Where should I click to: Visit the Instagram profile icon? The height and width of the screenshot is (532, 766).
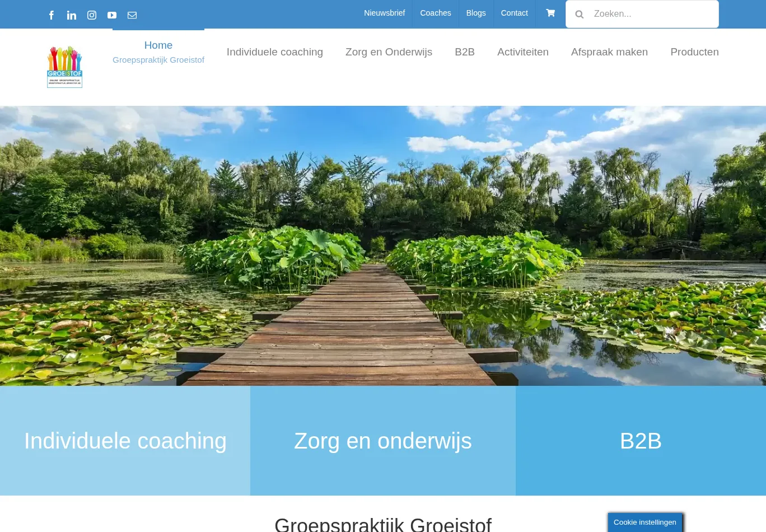click(92, 15)
